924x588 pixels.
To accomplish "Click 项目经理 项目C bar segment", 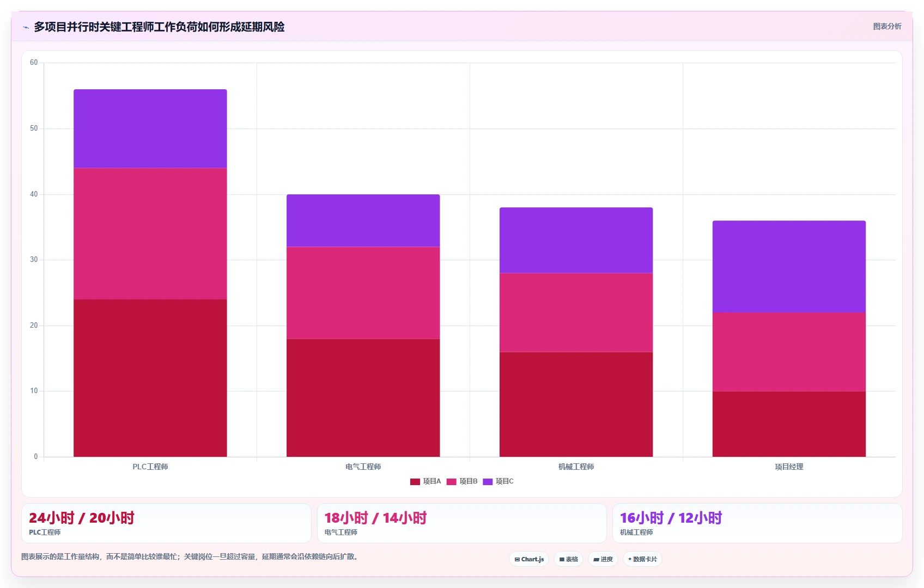I will 789,266.
